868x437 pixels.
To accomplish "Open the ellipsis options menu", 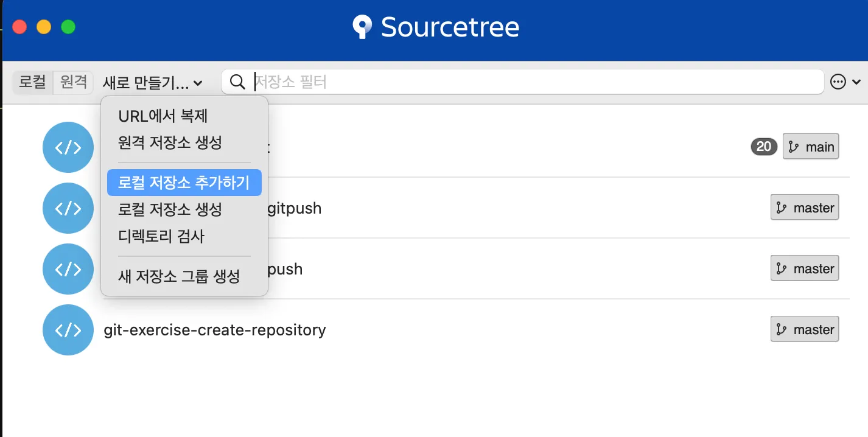I will pyautogui.click(x=839, y=82).
